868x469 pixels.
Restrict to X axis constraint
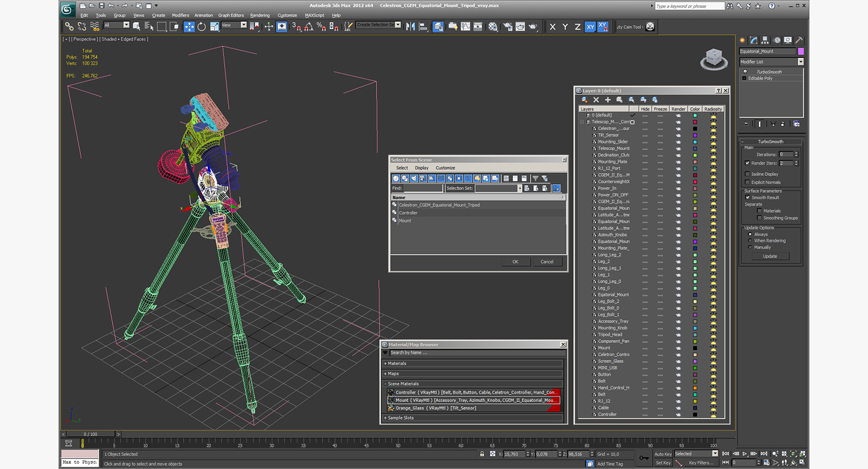552,26
